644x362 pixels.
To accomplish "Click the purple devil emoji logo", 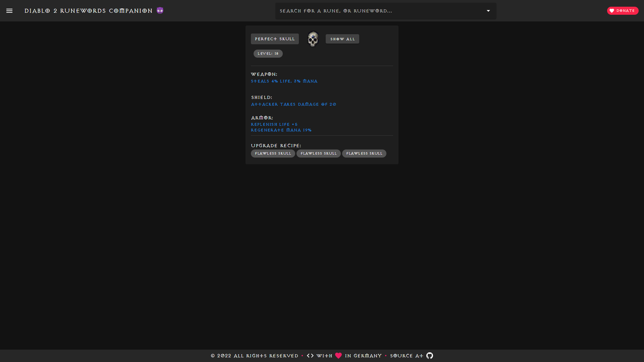I will pyautogui.click(x=160, y=10).
